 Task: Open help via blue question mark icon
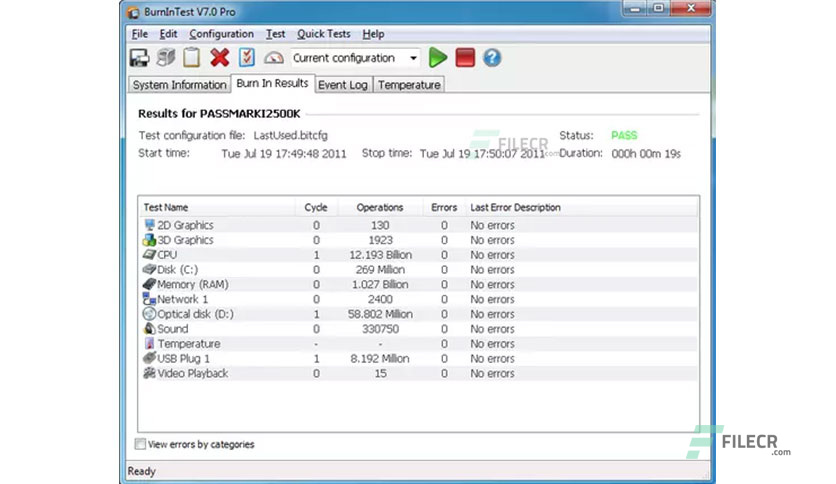492,58
